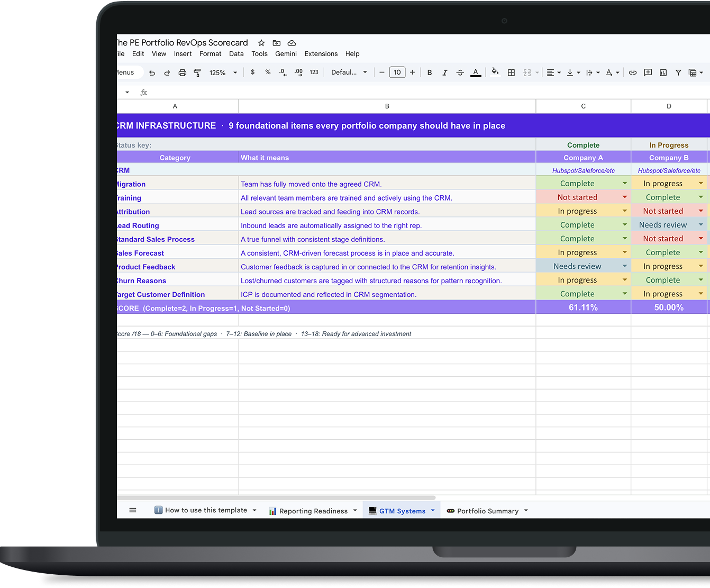Open the fill color bucket
Viewport: 710px width, 588px height.
[x=495, y=72]
